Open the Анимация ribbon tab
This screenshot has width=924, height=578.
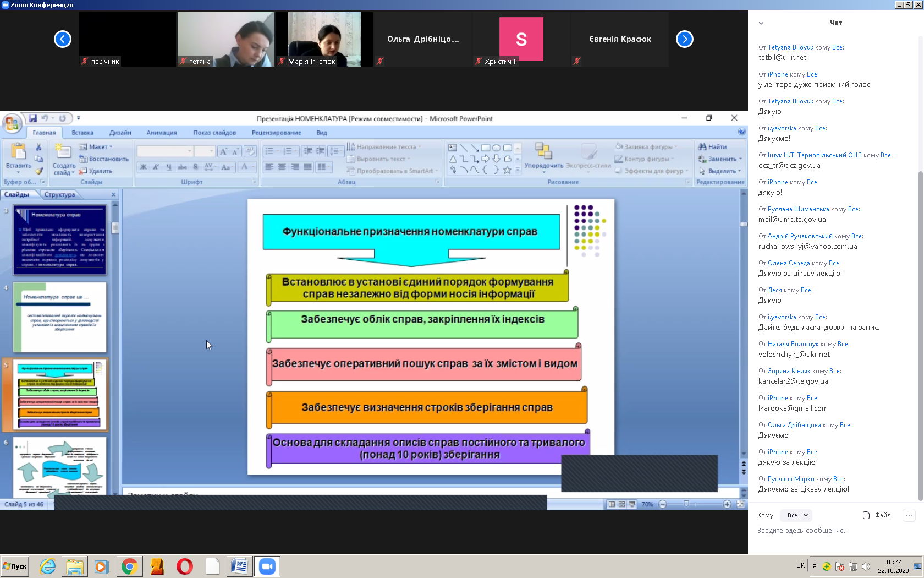tap(162, 133)
